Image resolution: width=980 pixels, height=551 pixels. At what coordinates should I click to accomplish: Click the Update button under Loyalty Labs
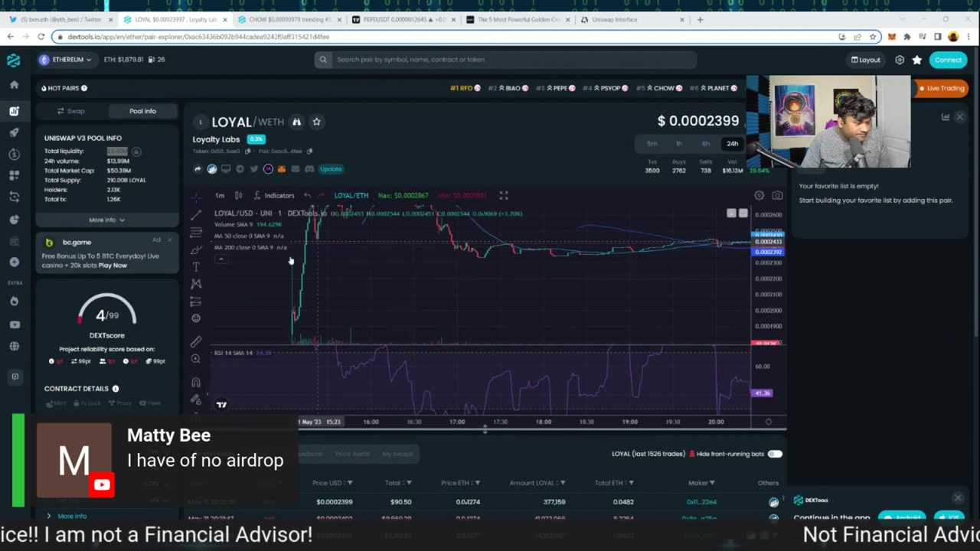pos(331,169)
